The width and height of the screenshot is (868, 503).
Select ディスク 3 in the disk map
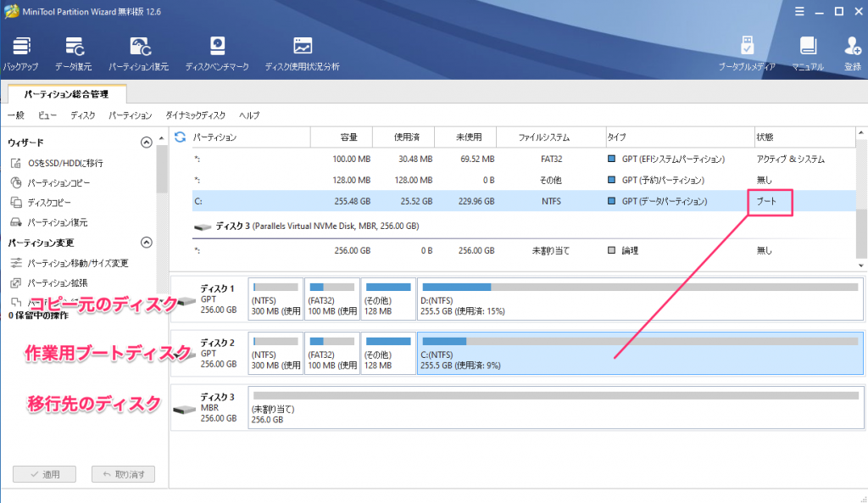[x=209, y=408]
